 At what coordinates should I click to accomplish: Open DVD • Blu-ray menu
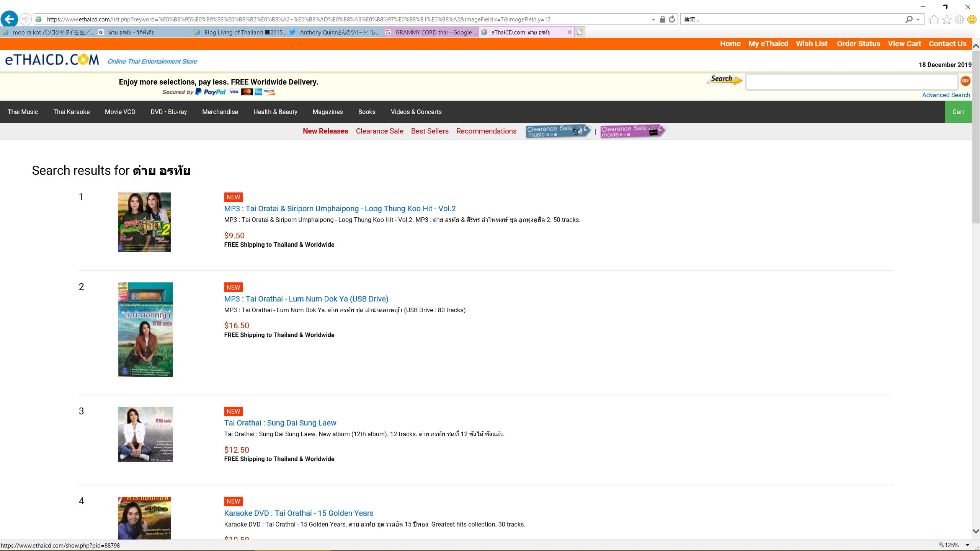[169, 112]
